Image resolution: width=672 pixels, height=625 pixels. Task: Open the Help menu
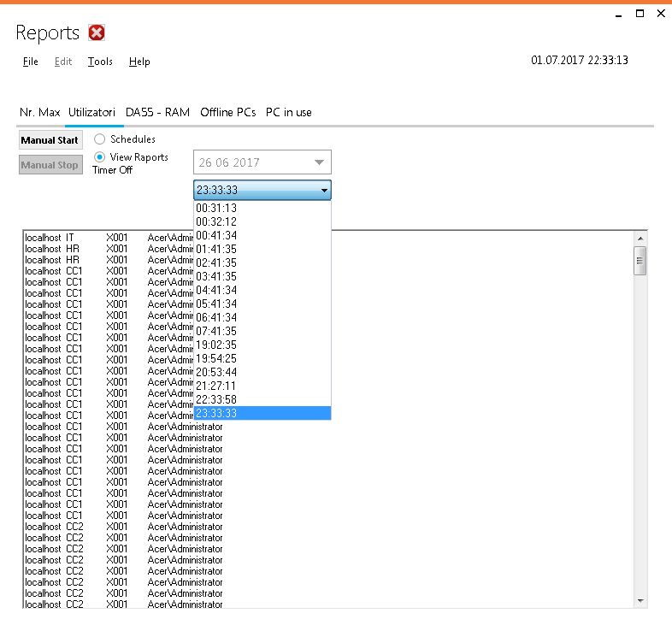click(139, 62)
